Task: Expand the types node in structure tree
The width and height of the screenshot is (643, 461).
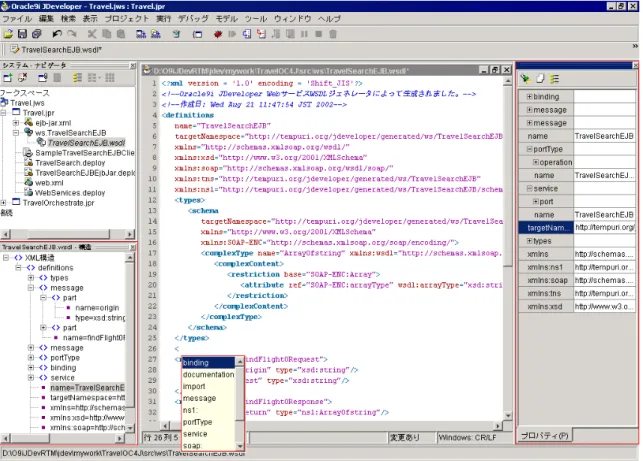Action: coord(31,278)
